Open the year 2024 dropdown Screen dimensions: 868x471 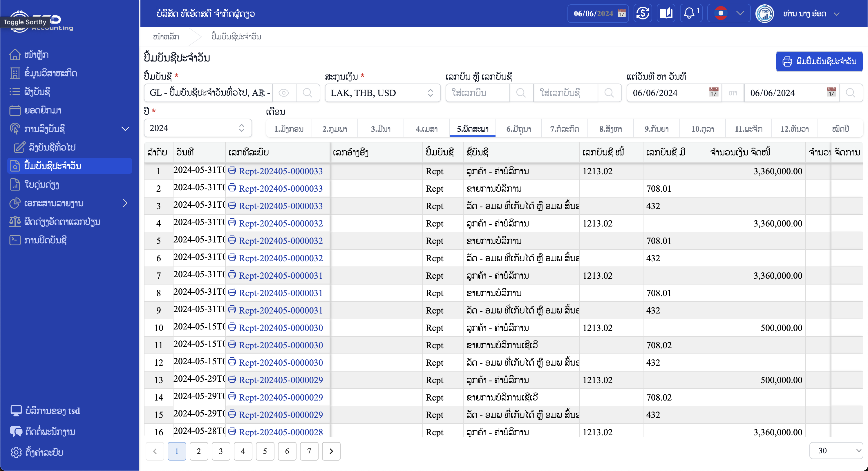tap(198, 128)
